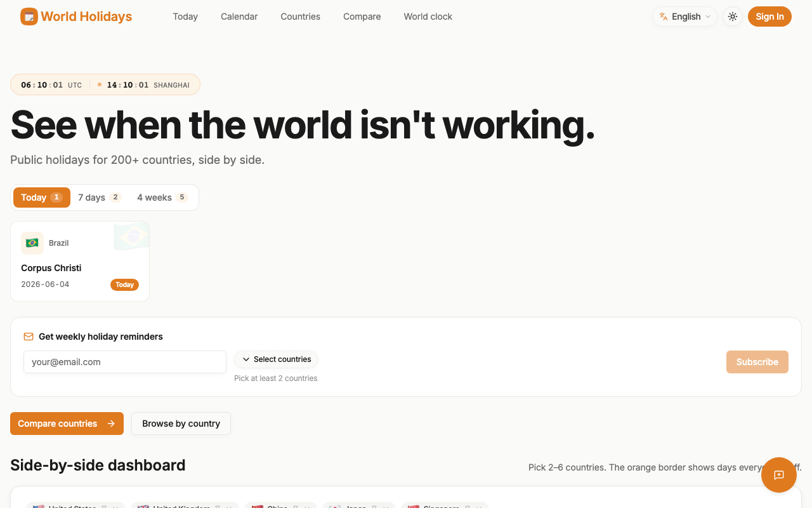
Task: Select the Today filter tab
Action: (x=42, y=197)
